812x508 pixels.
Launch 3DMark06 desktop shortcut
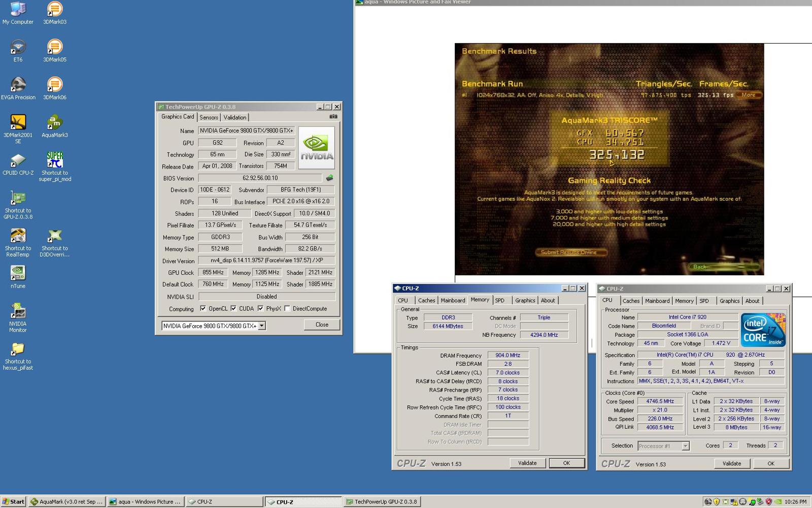pos(55,88)
